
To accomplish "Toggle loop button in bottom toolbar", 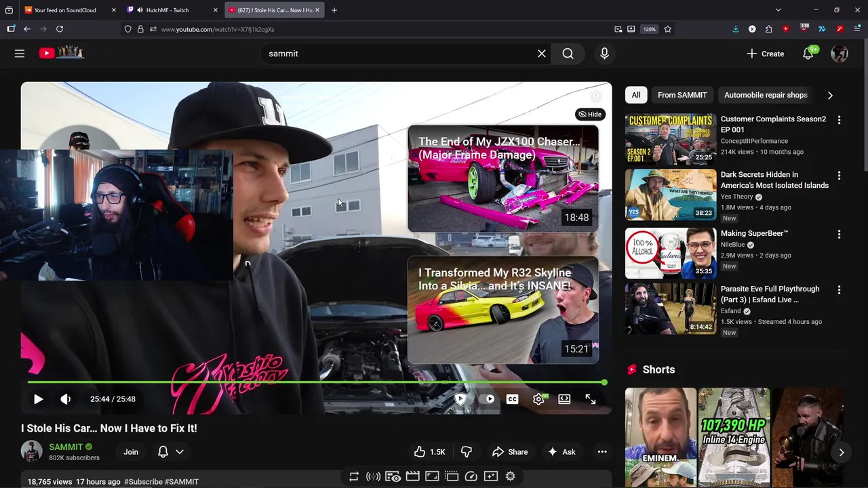I will tap(354, 476).
